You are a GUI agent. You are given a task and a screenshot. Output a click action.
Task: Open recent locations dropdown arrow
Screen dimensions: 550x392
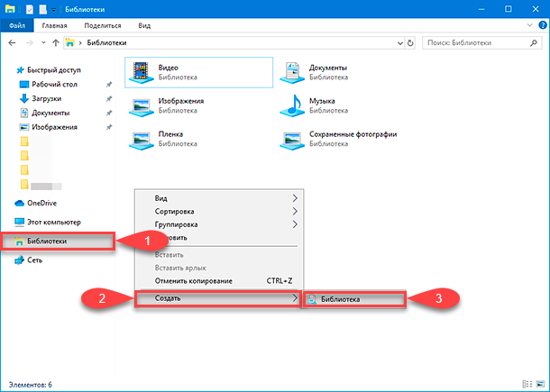click(x=43, y=42)
